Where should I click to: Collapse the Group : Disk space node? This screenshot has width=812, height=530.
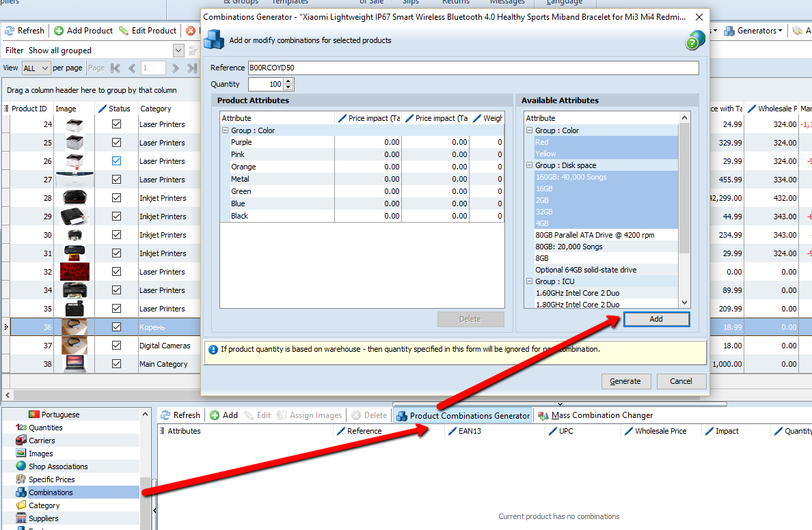529,165
